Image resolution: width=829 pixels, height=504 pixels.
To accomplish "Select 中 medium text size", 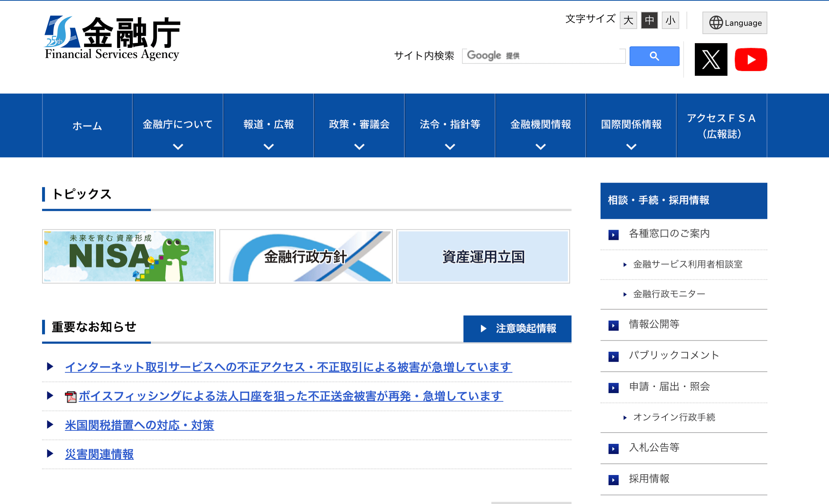I will (649, 21).
